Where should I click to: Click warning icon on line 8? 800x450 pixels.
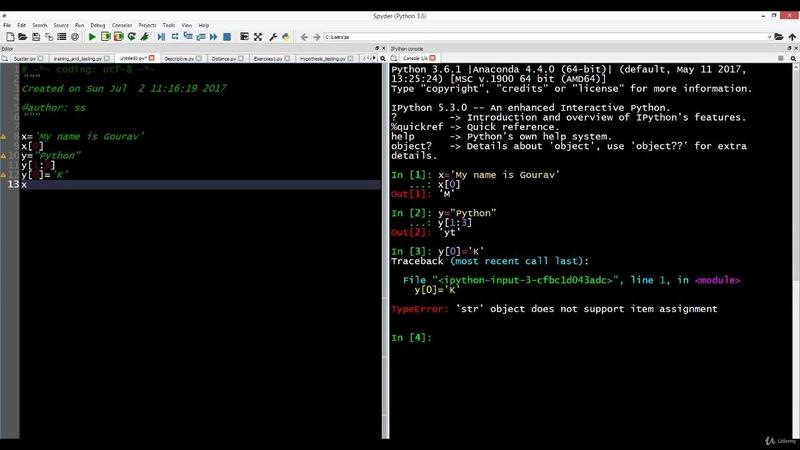[x=3, y=137]
